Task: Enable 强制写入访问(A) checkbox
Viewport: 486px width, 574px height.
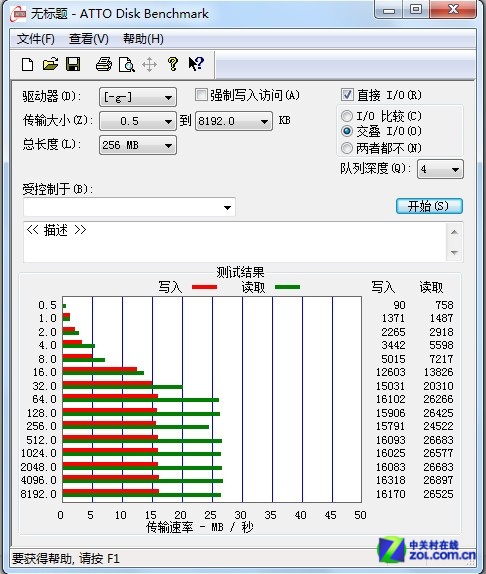Action: (201, 95)
